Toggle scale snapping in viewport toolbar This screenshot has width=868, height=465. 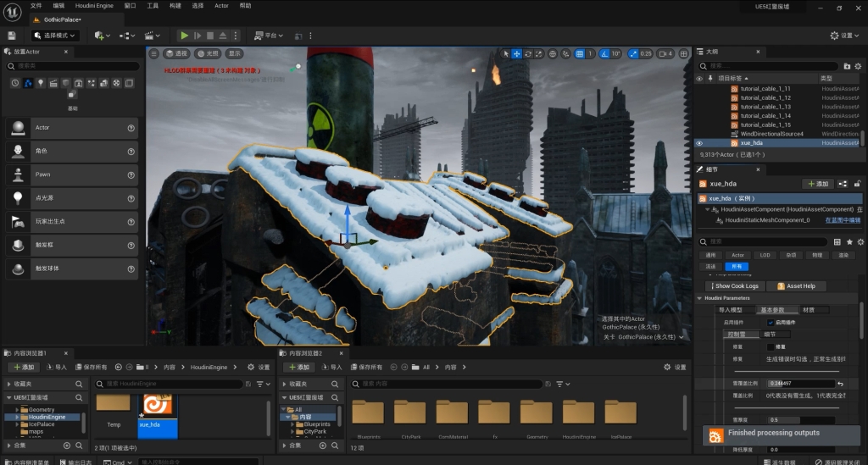[x=633, y=53]
